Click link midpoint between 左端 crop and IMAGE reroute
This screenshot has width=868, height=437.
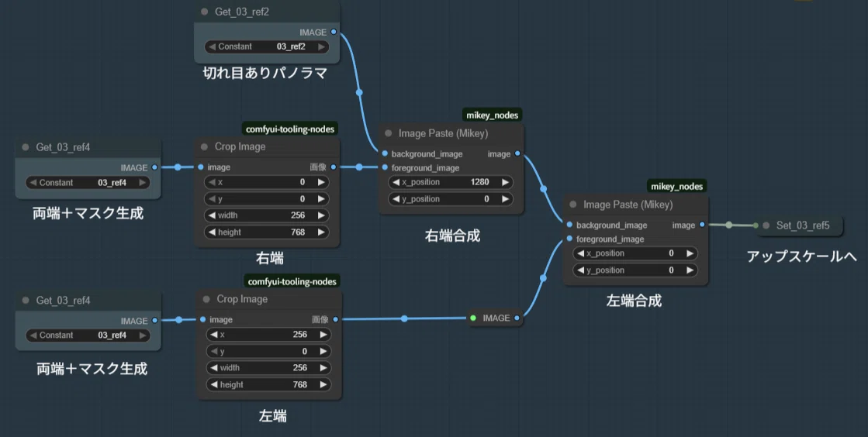[404, 318]
